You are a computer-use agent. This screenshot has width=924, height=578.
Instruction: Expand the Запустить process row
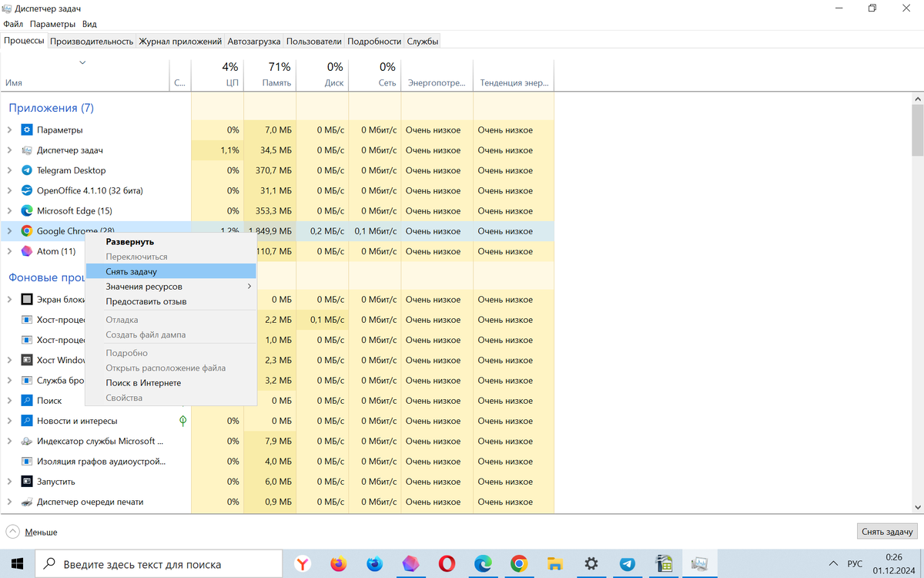[x=9, y=482]
